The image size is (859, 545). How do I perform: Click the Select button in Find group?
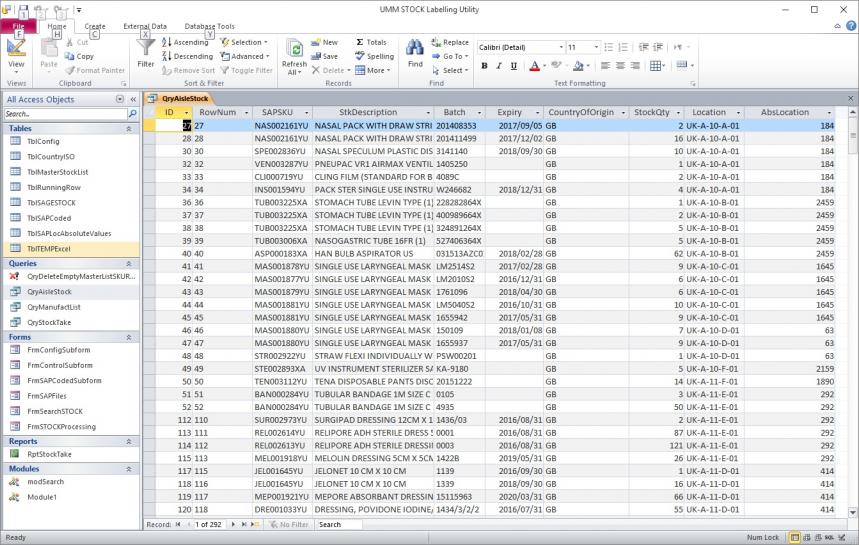coord(450,70)
